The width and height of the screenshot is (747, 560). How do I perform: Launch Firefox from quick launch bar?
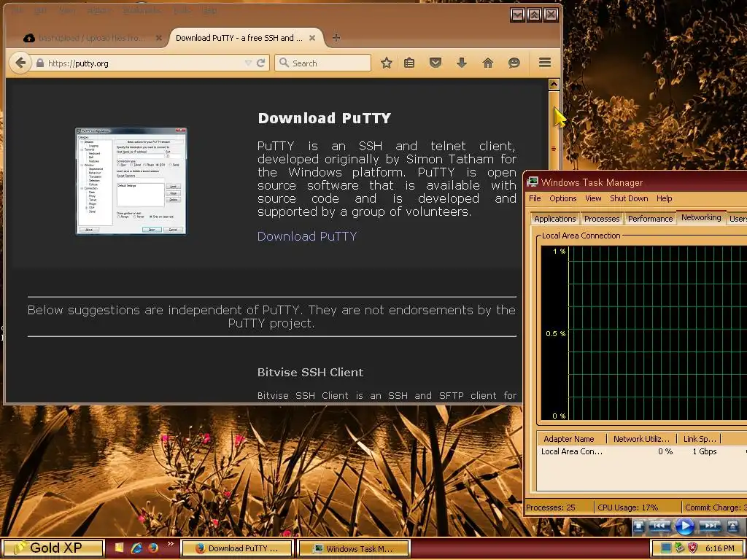pos(153,548)
